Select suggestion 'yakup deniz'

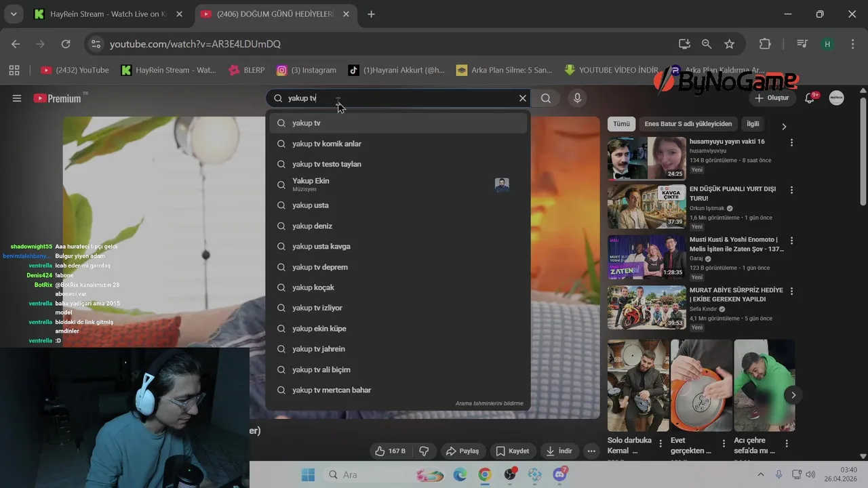coord(398,226)
